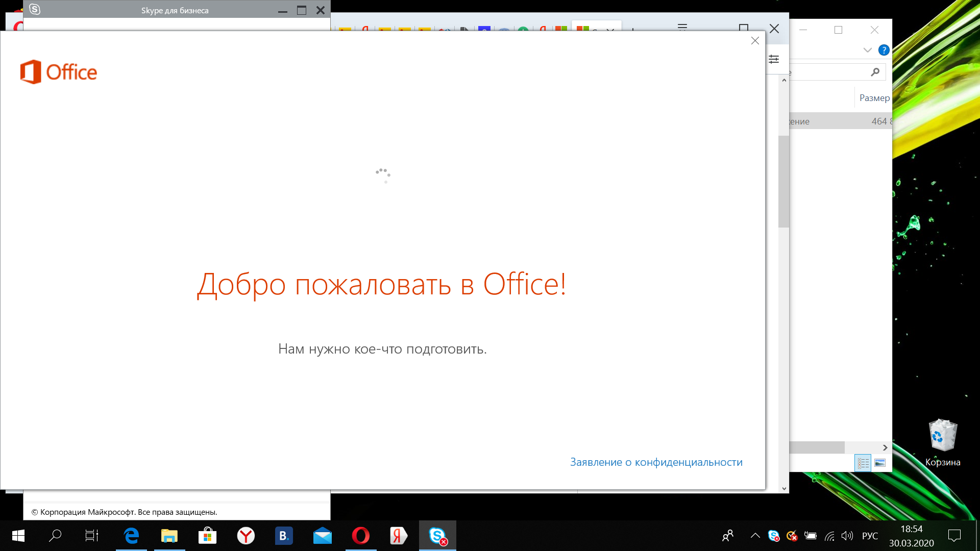
Task: Switch Explorer to large icons view
Action: (880, 463)
